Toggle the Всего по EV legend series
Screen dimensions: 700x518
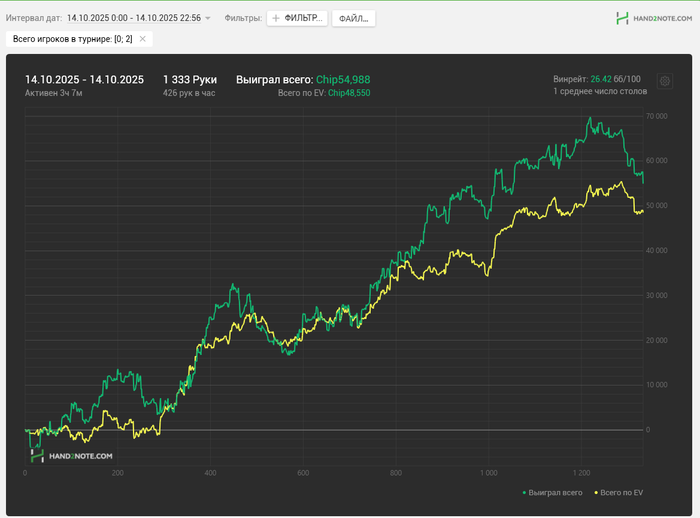619,493
